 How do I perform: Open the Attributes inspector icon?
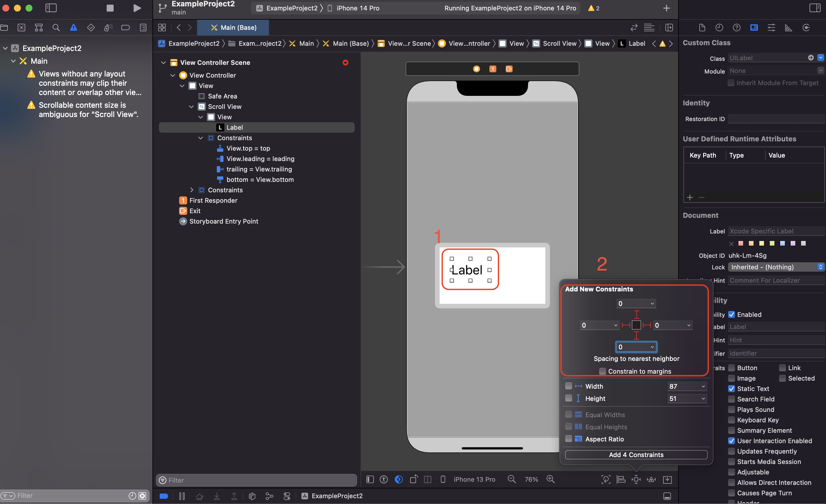click(771, 28)
